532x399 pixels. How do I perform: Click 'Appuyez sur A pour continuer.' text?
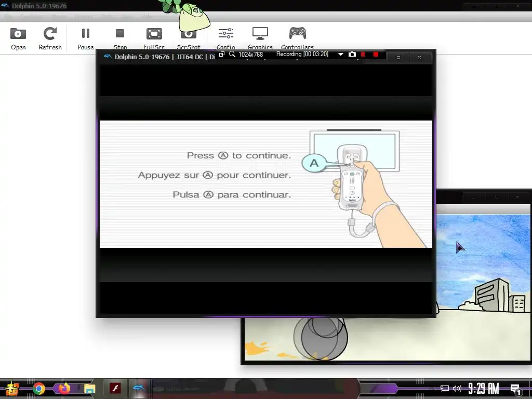tap(215, 175)
